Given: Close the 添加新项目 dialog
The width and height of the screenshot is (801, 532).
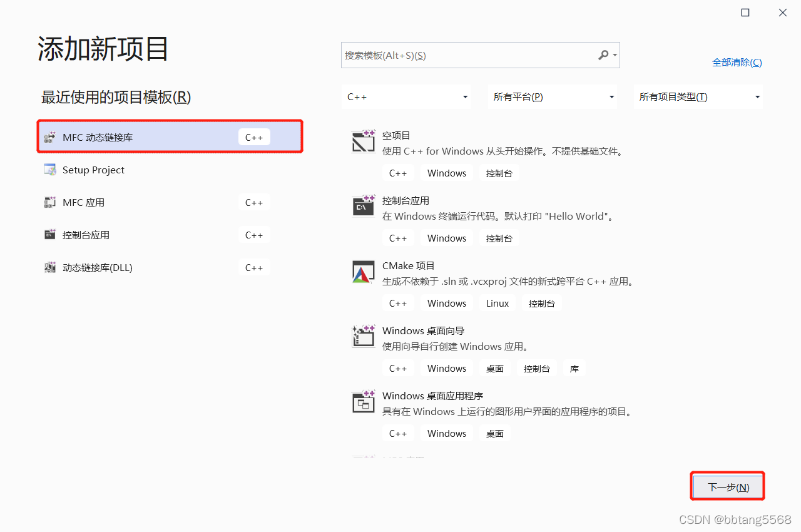Looking at the screenshot, I should coord(783,13).
